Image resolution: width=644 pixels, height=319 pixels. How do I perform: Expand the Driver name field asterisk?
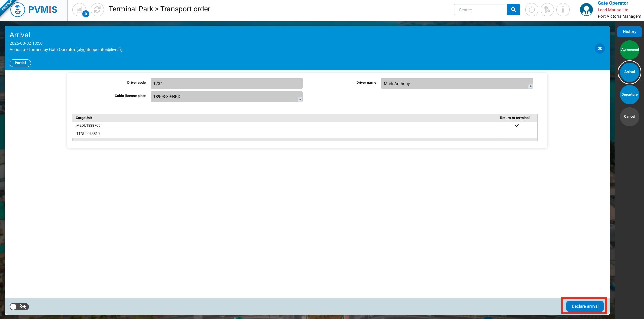coord(530,86)
